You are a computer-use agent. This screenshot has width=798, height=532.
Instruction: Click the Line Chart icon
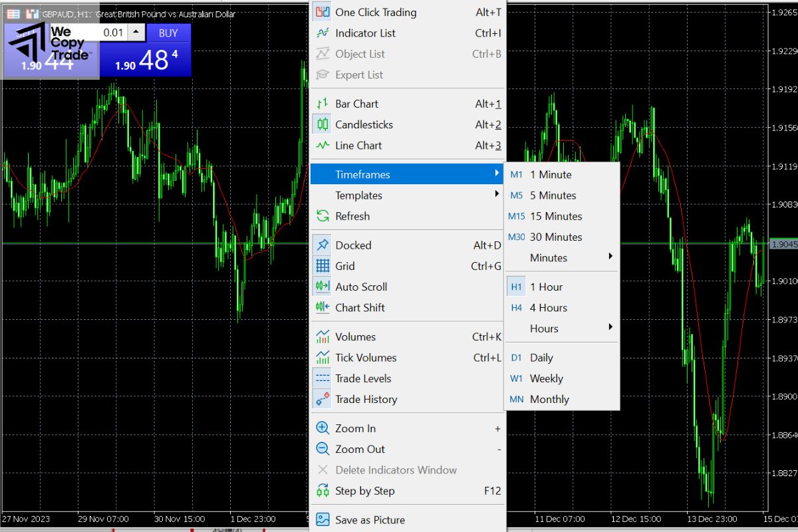(x=324, y=145)
